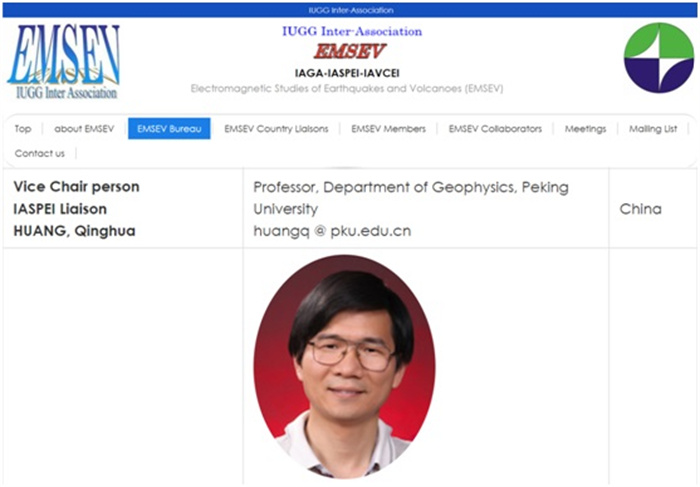The height and width of the screenshot is (487, 700).
Task: Navigate to EMSEV Collaborators
Action: 495,129
